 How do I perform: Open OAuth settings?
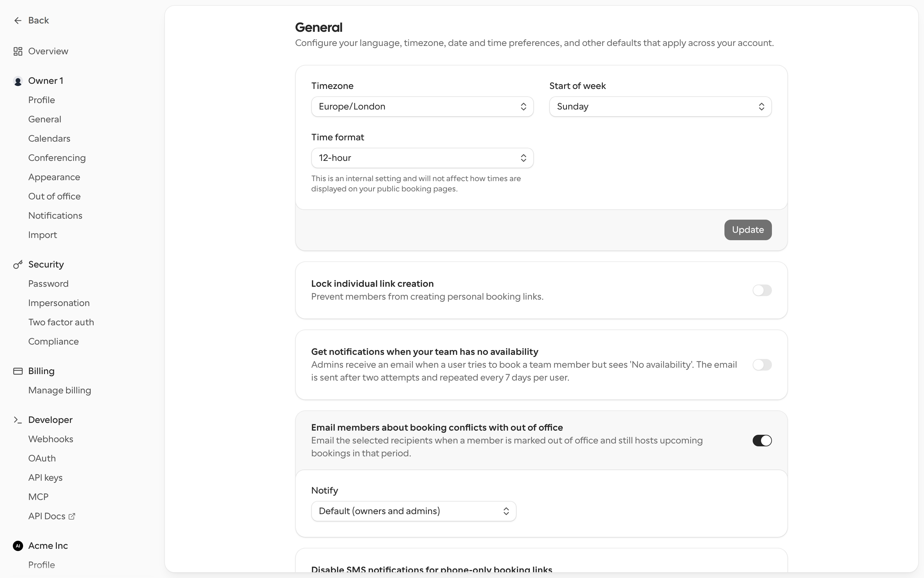click(42, 458)
